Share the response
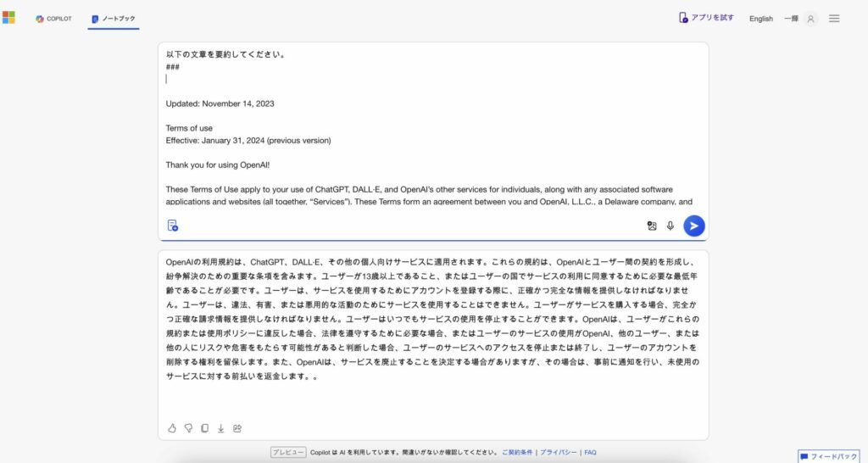Image resolution: width=868 pixels, height=463 pixels. (237, 428)
